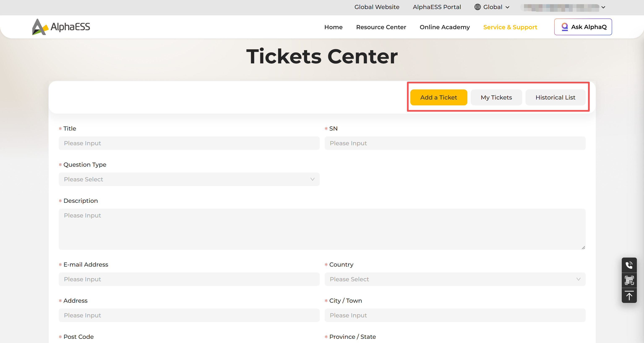Switch to the Add a Ticket tab
The height and width of the screenshot is (343, 644).
click(438, 97)
